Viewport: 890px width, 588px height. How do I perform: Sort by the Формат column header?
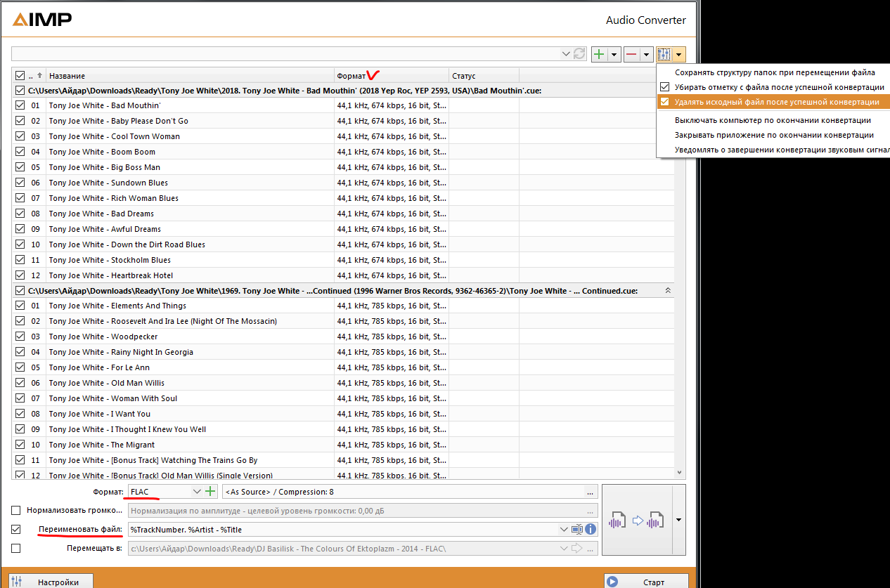point(392,75)
